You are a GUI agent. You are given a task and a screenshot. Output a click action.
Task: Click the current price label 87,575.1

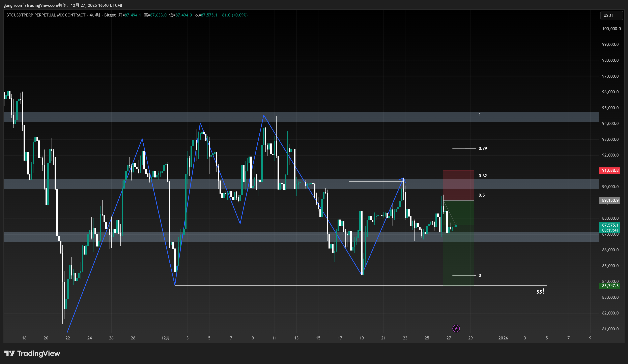610,225
